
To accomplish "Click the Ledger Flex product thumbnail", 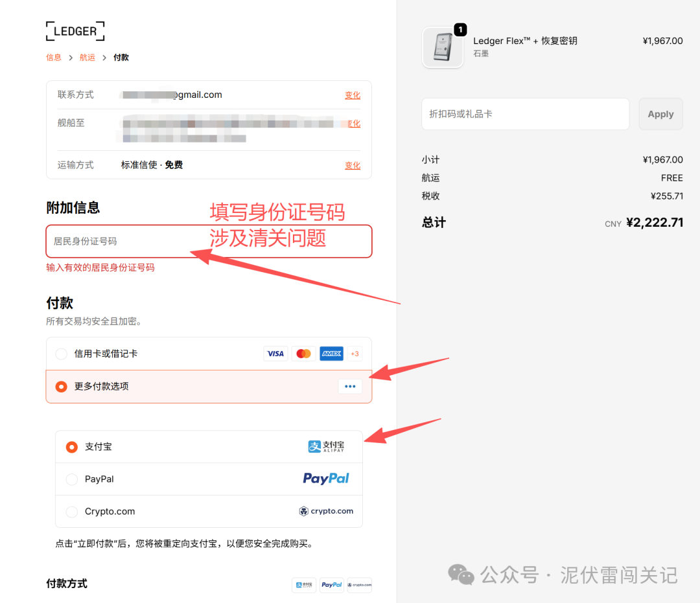I will click(443, 47).
